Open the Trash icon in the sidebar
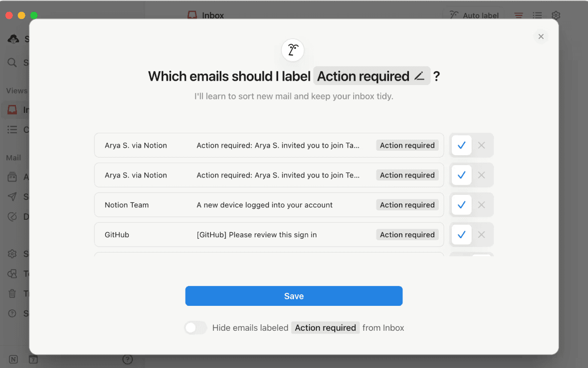This screenshot has height=368, width=588. click(x=12, y=293)
